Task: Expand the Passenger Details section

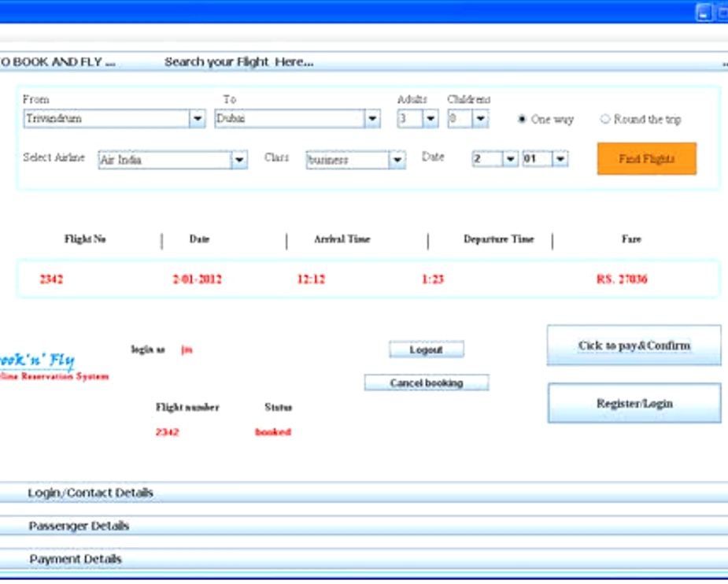Action: tap(79, 526)
